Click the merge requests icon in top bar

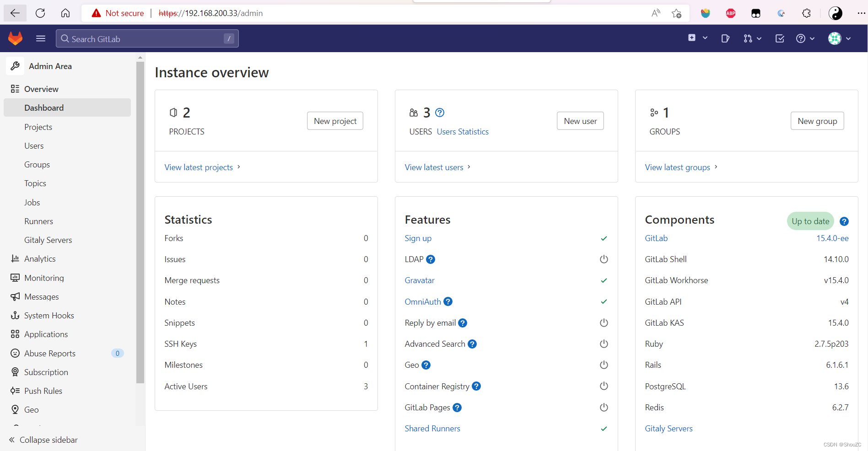pos(749,38)
